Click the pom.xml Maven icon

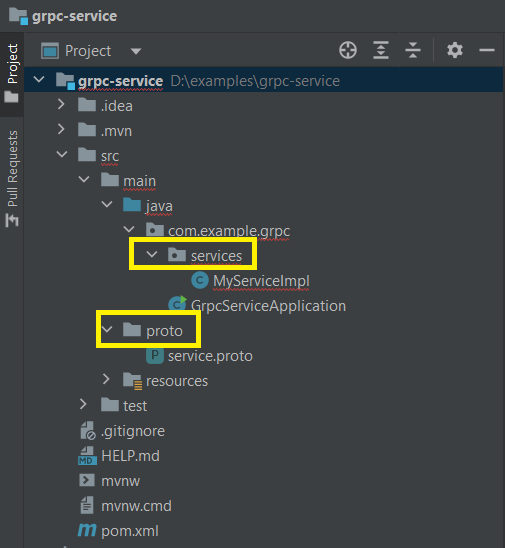tap(87, 530)
